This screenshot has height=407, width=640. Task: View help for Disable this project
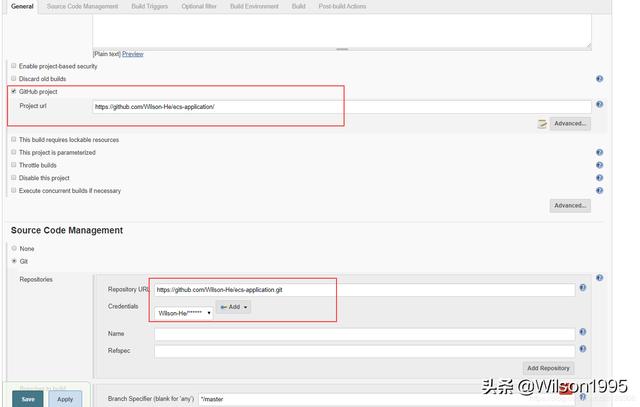tap(599, 178)
